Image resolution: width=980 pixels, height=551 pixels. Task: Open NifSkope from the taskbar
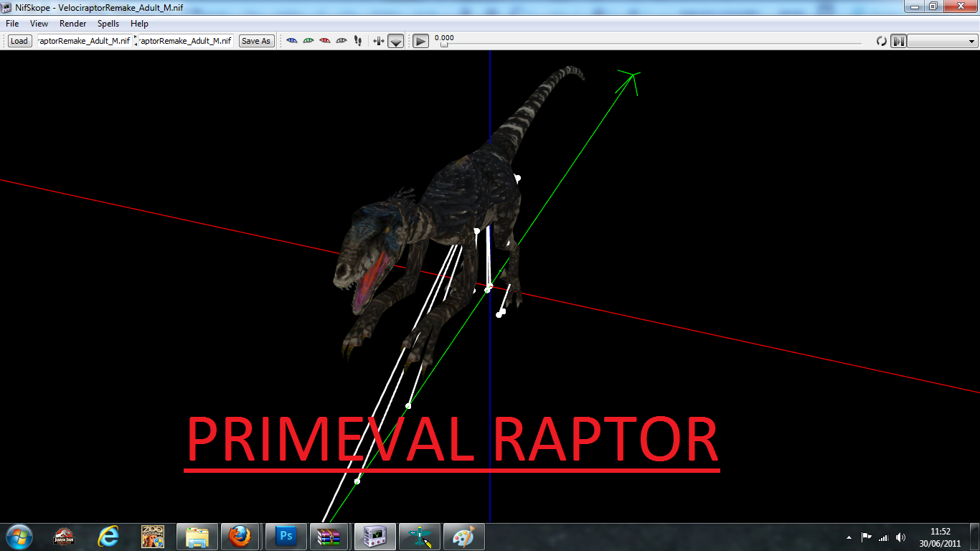point(374,536)
